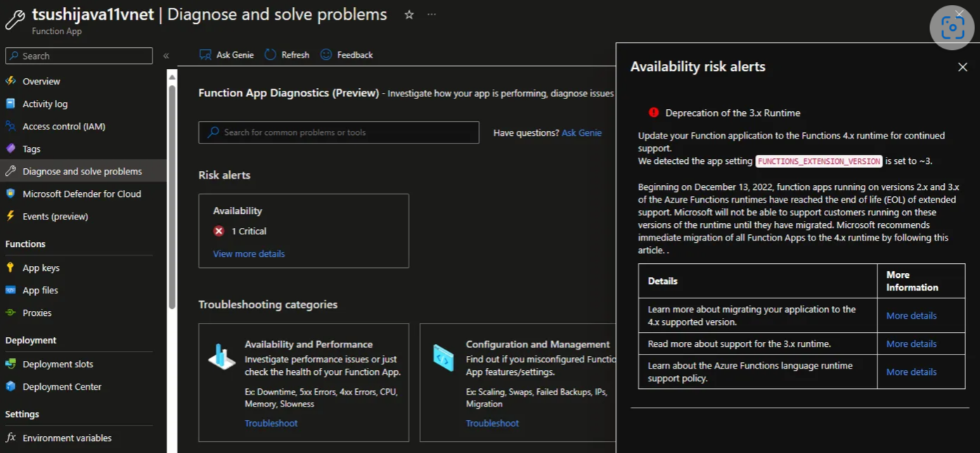Click the Tags icon in sidebar
The height and width of the screenshot is (453, 980).
coord(11,148)
